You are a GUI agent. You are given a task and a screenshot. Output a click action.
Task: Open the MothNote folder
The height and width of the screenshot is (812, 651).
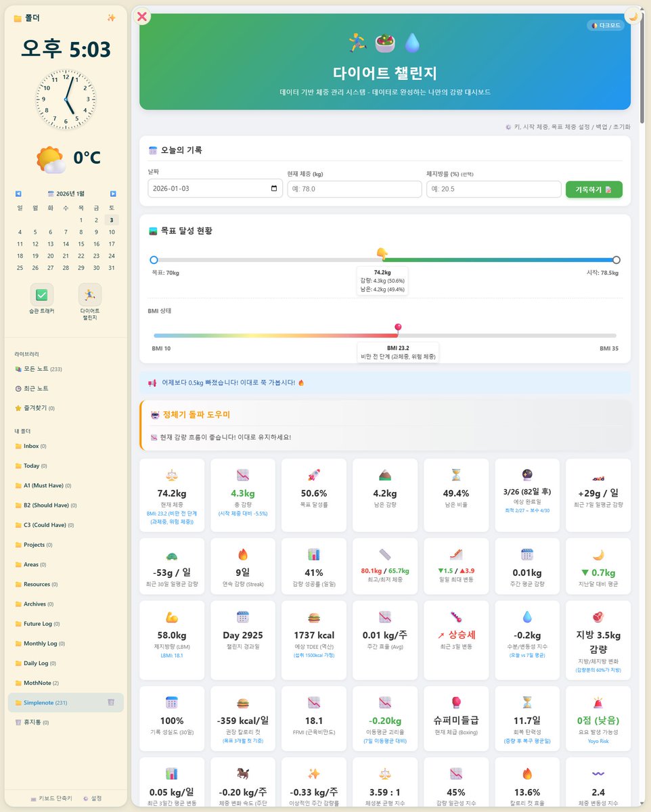click(66, 683)
